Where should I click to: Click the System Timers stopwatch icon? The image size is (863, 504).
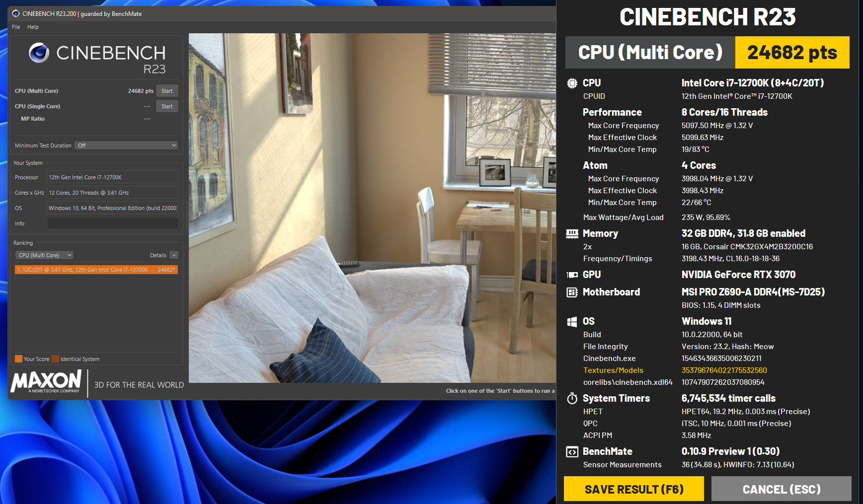pos(572,398)
